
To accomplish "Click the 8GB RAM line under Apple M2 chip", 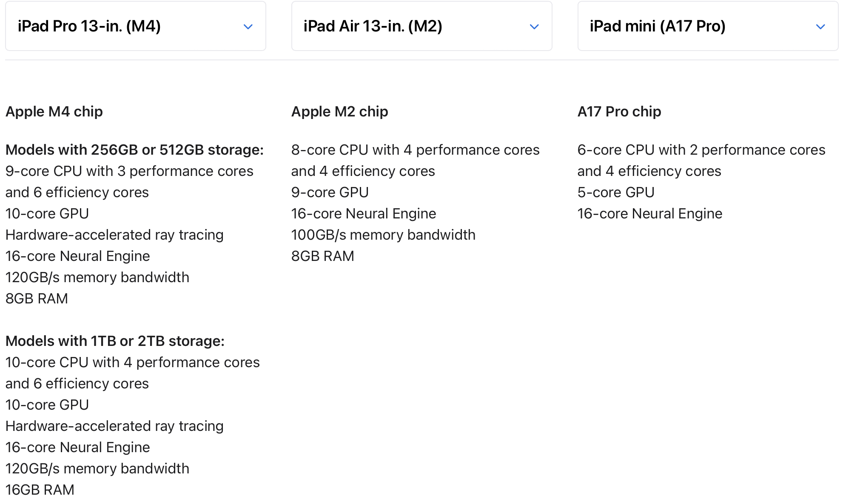I will tap(322, 256).
